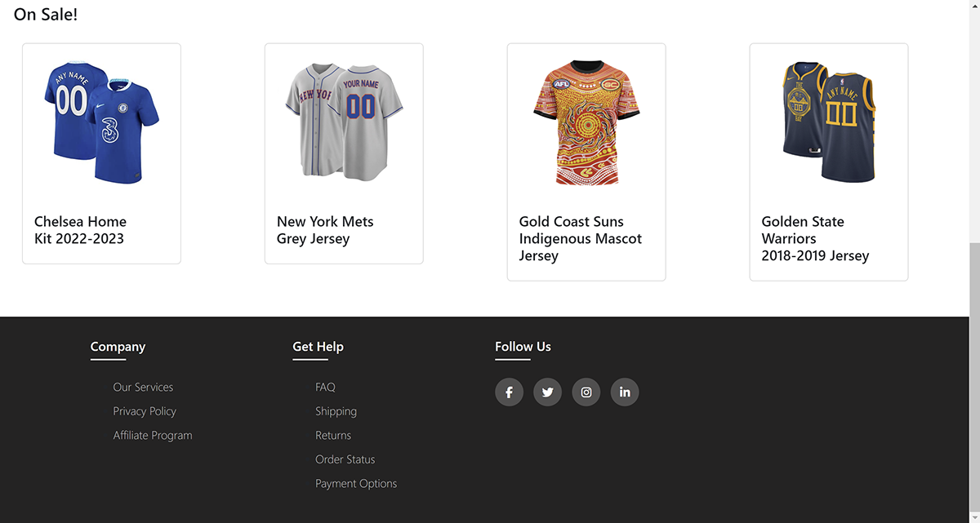Select the Gold Coast Suns jersey image
980x523 pixels.
click(586, 122)
